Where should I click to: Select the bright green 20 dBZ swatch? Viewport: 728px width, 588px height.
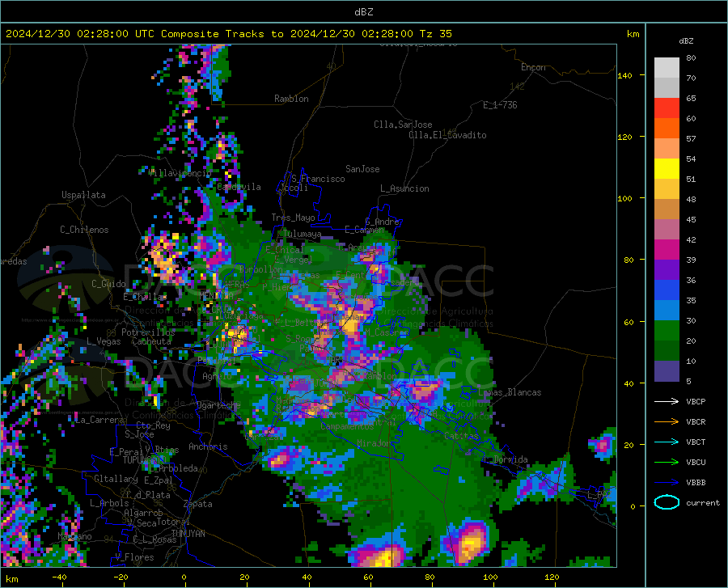pyautogui.click(x=667, y=331)
